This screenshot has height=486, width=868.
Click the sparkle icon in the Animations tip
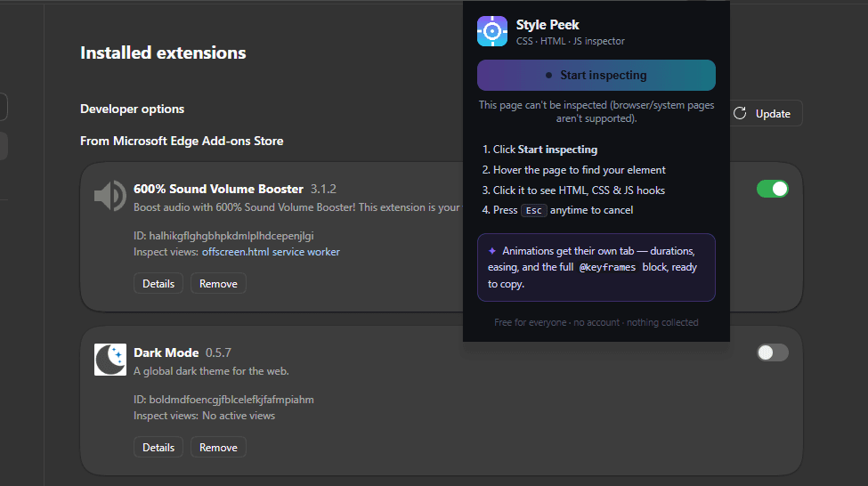[492, 251]
